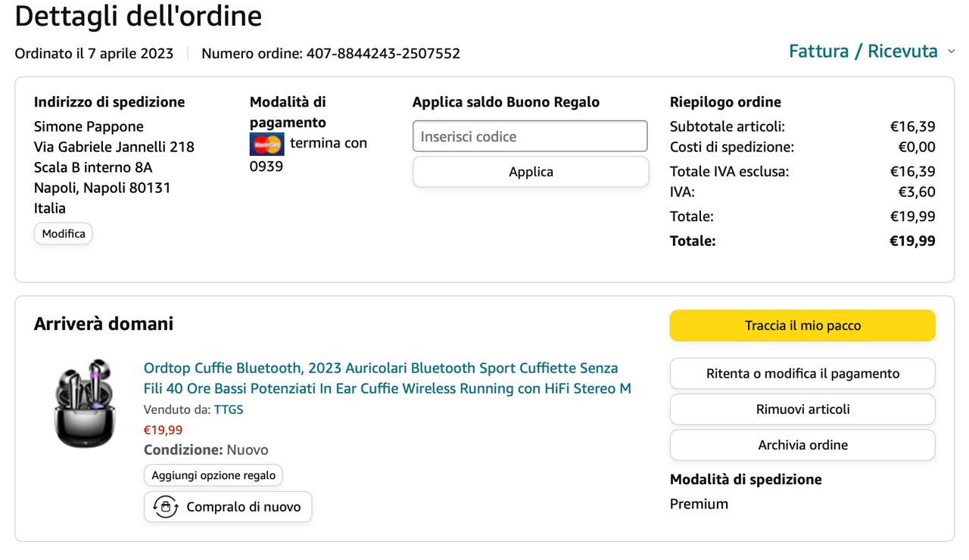Open the earbuds product thumbnail
Viewport: 969px width, 560px height.
coord(83,403)
